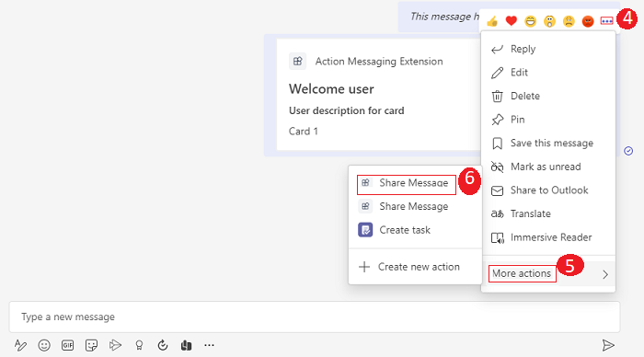Open more compose extensions ellipsis

209,345
